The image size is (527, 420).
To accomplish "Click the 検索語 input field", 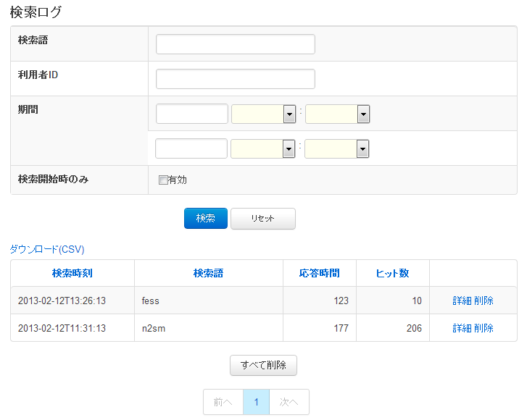I will 236,44.
